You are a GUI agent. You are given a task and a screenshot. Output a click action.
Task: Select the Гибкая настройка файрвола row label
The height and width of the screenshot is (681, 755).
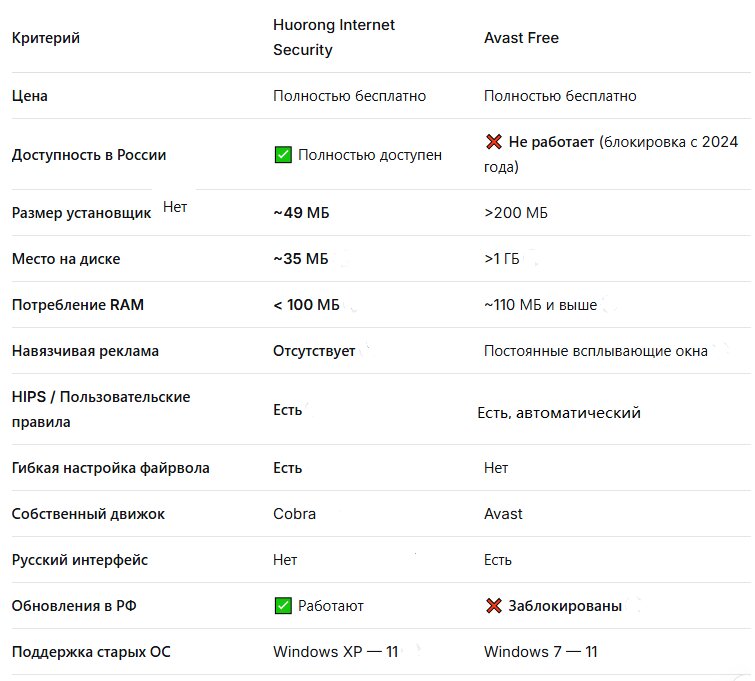[x=111, y=468]
